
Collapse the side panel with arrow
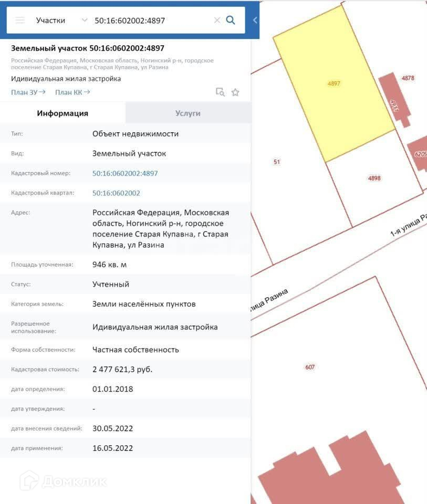coord(255,20)
